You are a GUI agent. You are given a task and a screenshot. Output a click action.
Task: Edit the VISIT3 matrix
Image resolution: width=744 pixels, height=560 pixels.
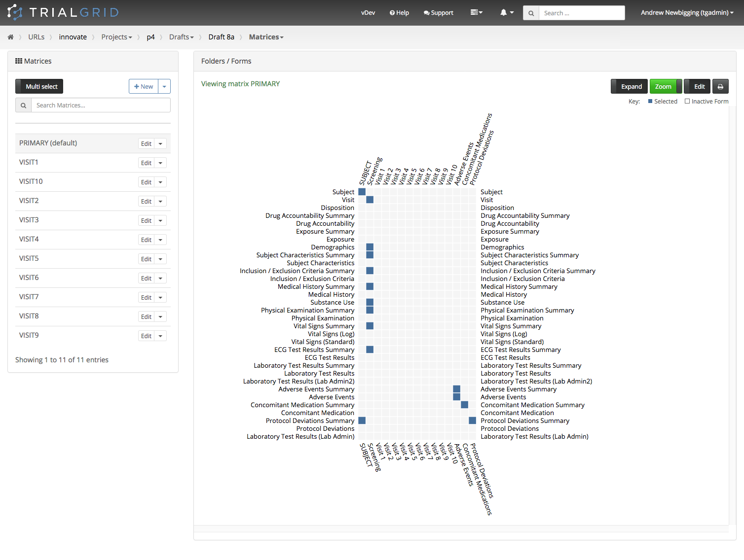click(146, 220)
